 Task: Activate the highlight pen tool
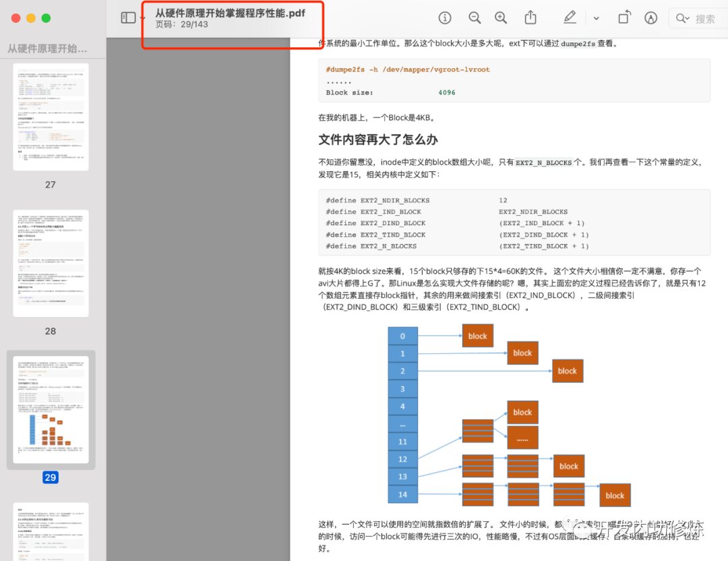click(x=570, y=18)
